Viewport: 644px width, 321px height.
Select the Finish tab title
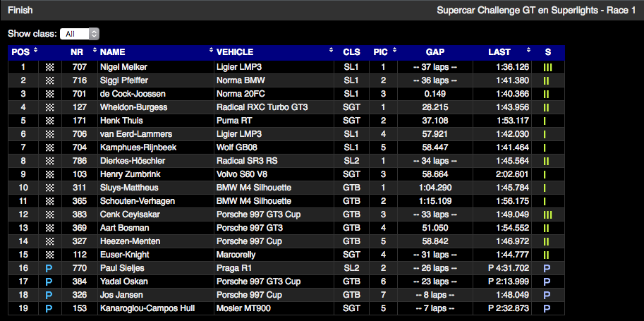20,11
